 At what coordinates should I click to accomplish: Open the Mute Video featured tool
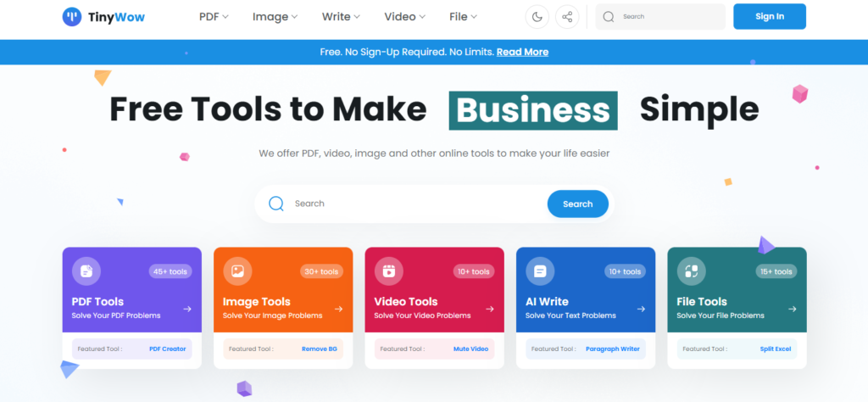[471, 349]
